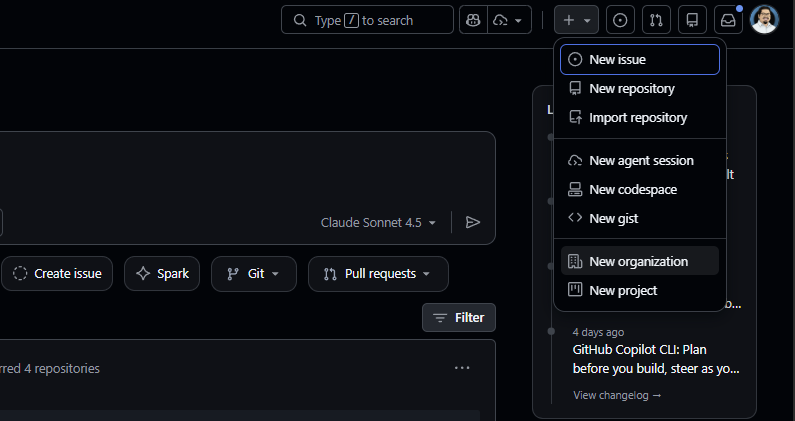Open the View changelog link
This screenshot has height=421, width=795.
(617, 395)
